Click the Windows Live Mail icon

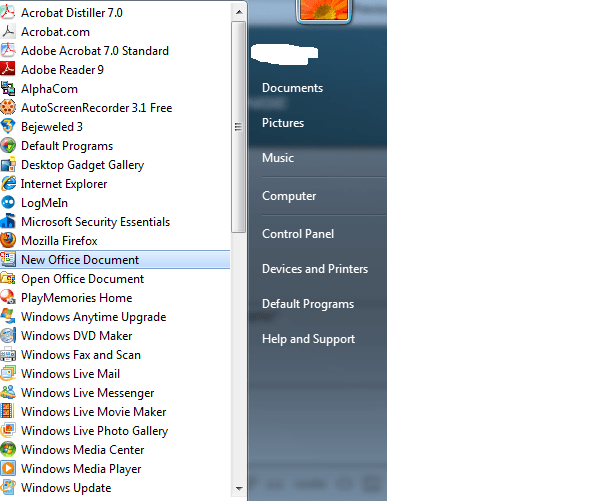[x=8, y=373]
